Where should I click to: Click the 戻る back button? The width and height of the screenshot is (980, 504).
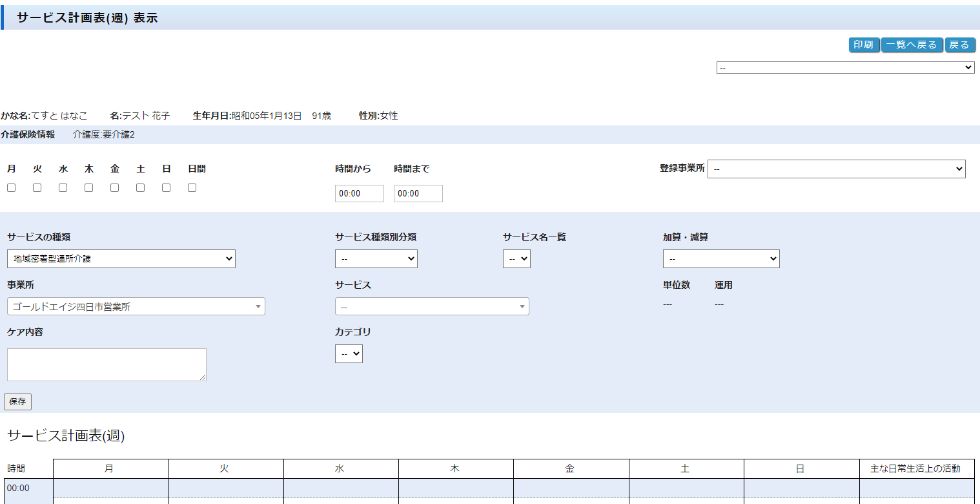click(x=959, y=45)
